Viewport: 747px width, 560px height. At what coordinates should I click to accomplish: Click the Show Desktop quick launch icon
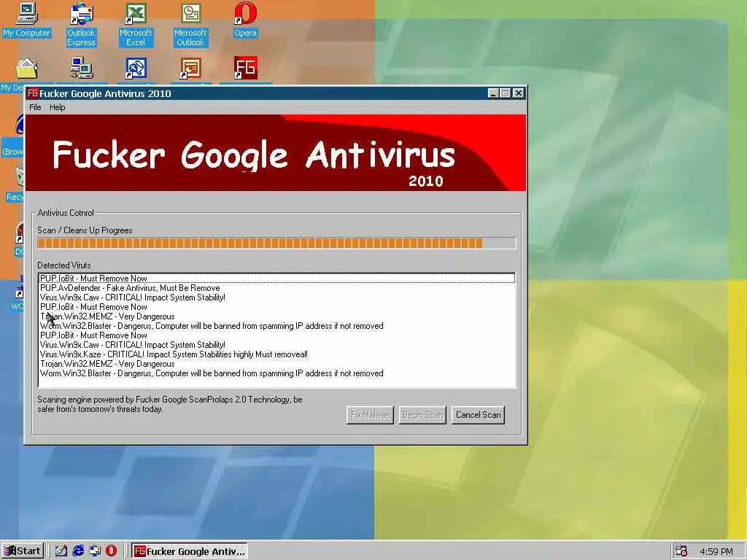point(61,551)
